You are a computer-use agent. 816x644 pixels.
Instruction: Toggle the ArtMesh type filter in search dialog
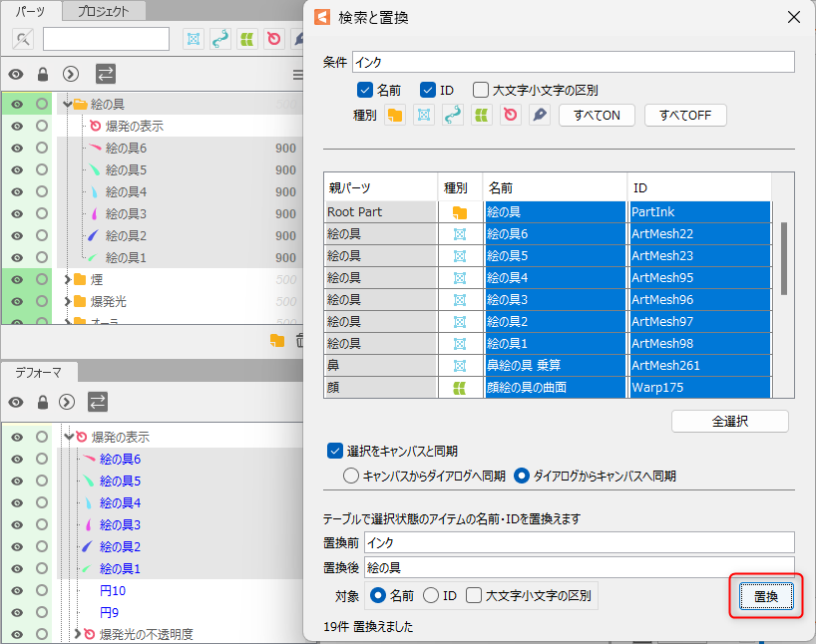423,116
